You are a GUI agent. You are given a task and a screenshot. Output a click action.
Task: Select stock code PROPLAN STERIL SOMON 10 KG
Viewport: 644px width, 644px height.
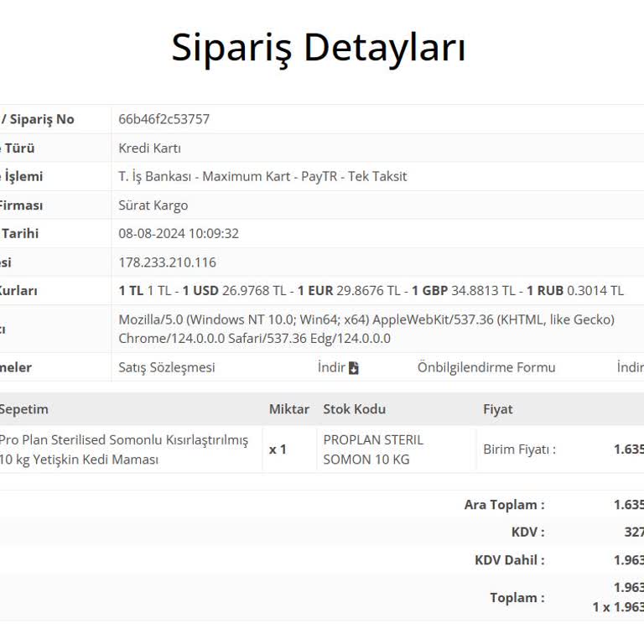tap(373, 449)
